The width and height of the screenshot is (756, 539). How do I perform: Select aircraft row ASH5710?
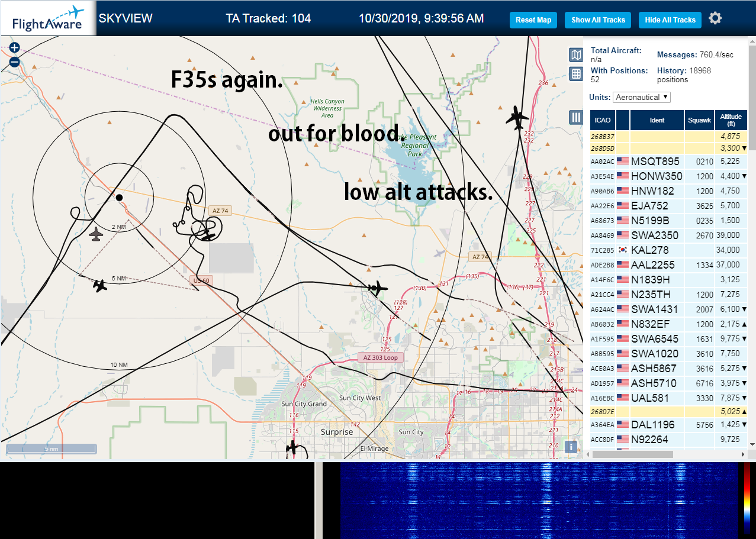click(668, 383)
